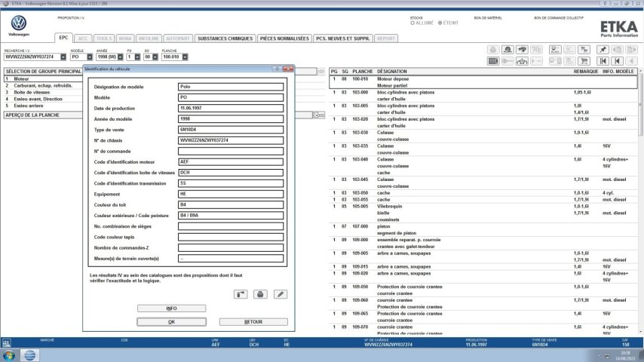Select group 'Carburant, echap. refroidis.'
The image size is (644, 362).
click(43, 85)
